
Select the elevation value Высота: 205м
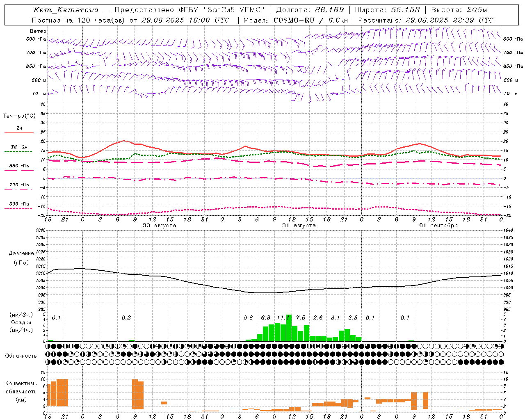[x=459, y=10]
